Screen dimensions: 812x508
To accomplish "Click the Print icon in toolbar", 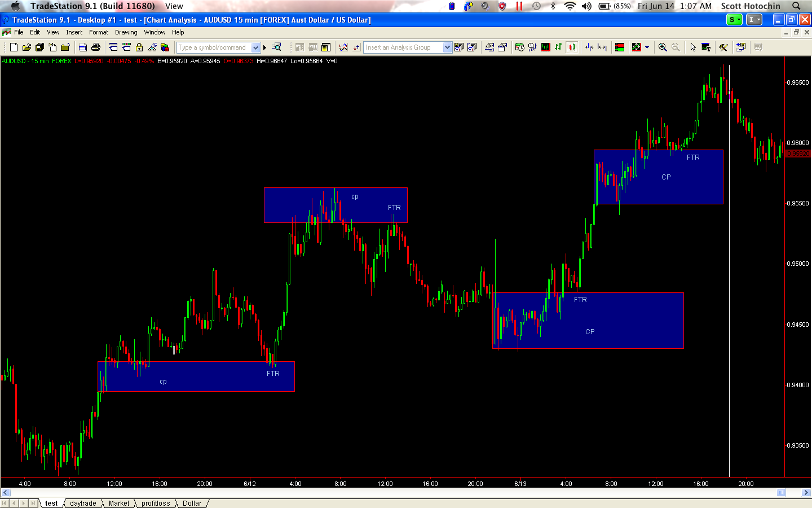I will coord(95,47).
